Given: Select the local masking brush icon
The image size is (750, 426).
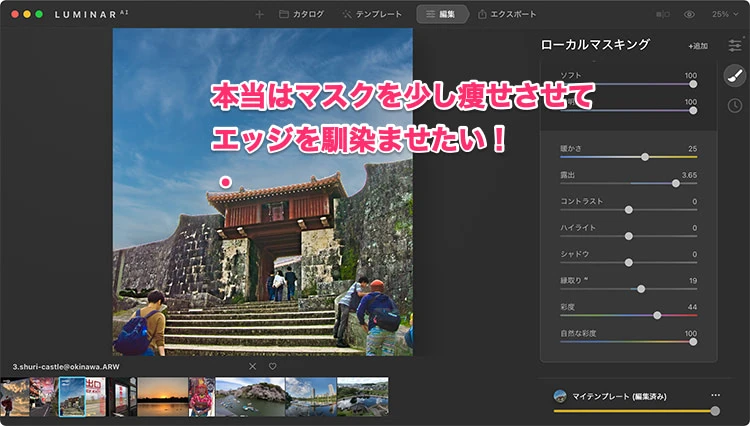Looking at the screenshot, I should pos(734,75).
